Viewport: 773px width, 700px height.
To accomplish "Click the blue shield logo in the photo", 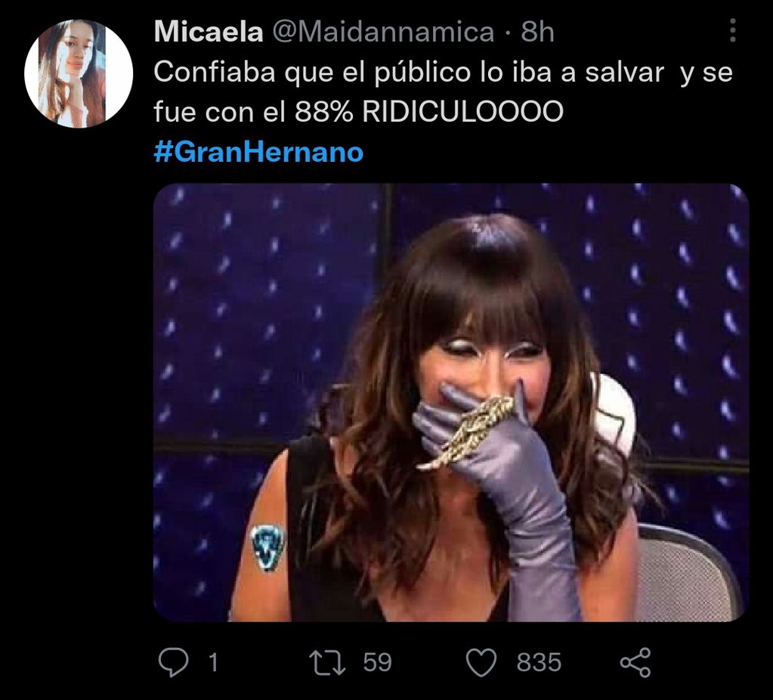I will tap(267, 547).
